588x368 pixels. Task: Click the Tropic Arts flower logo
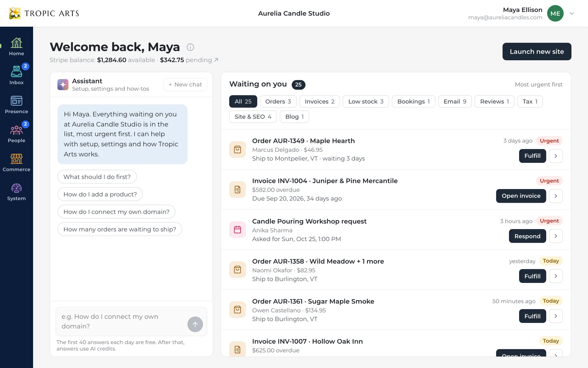pyautogui.click(x=14, y=13)
